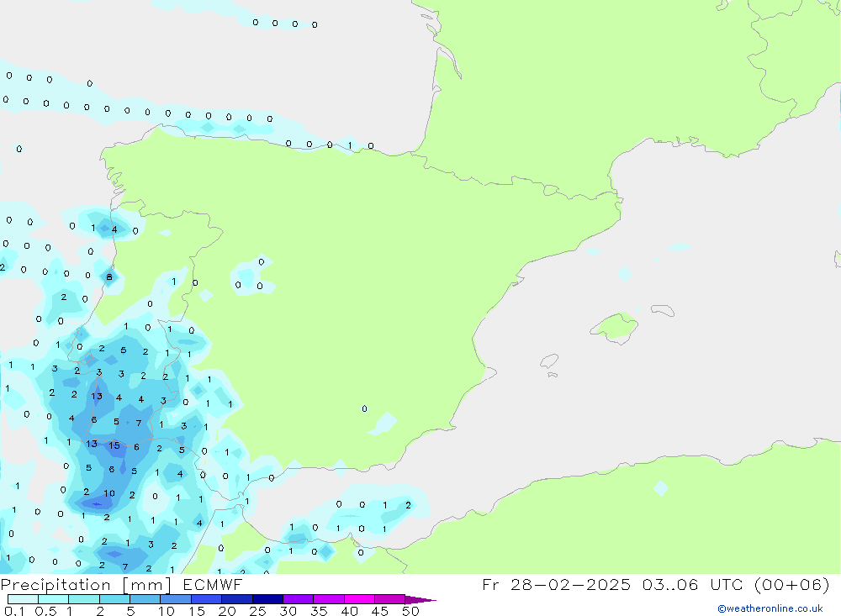Click the Mallorca island on the map
This screenshot has width=841, height=616.
[x=614, y=326]
